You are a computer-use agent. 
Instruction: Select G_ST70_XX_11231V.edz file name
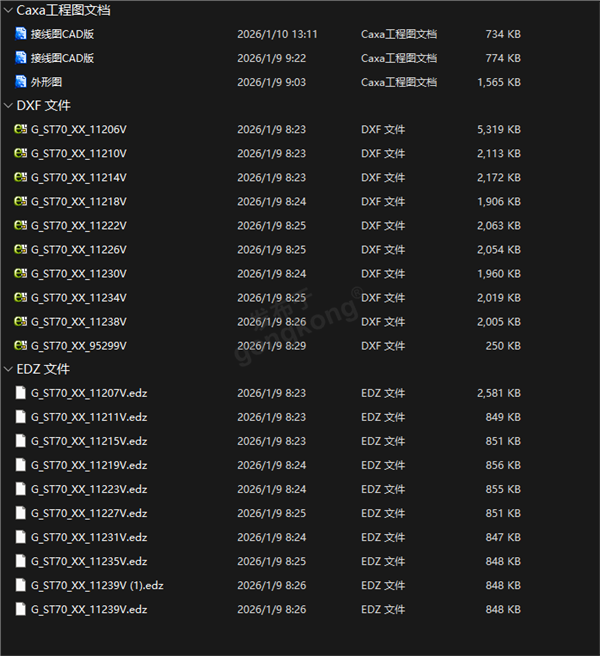point(88,537)
